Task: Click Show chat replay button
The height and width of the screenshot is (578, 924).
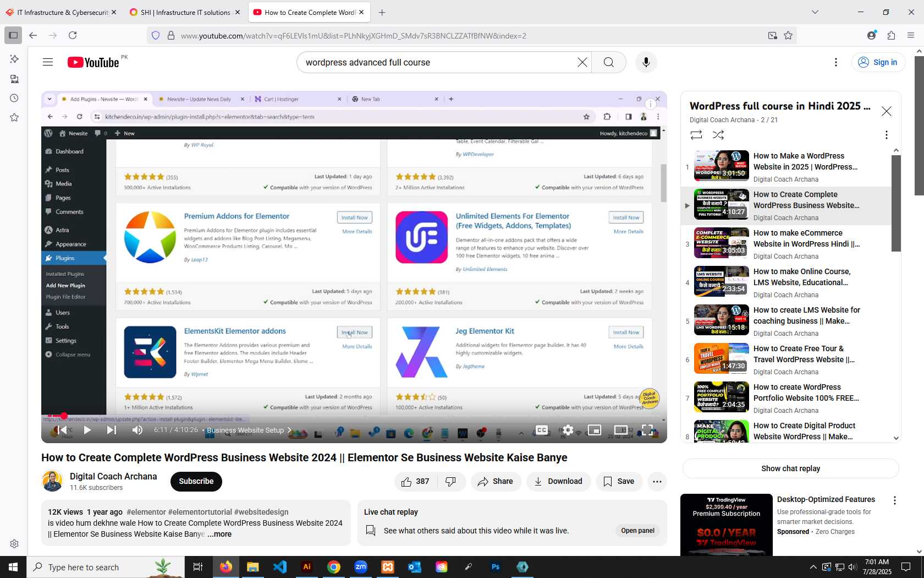Action: click(790, 468)
